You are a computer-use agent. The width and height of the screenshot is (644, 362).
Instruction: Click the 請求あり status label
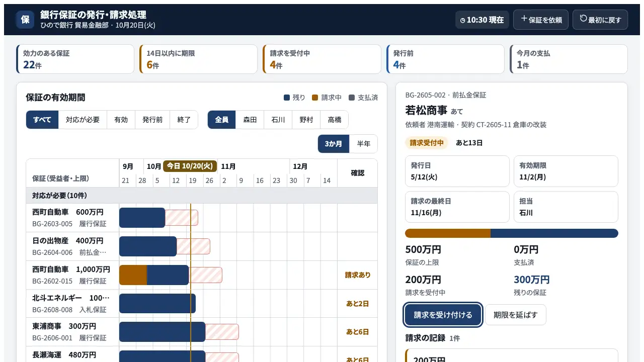click(358, 275)
